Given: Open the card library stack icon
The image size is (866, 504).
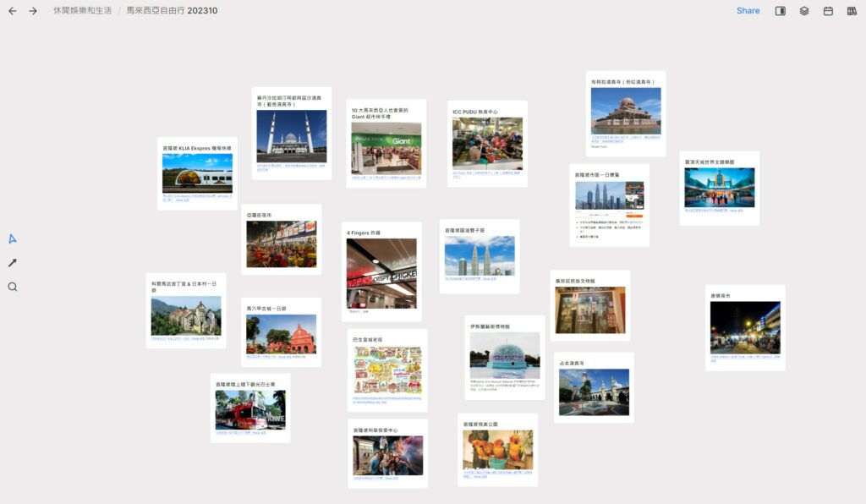Looking at the screenshot, I should [804, 11].
